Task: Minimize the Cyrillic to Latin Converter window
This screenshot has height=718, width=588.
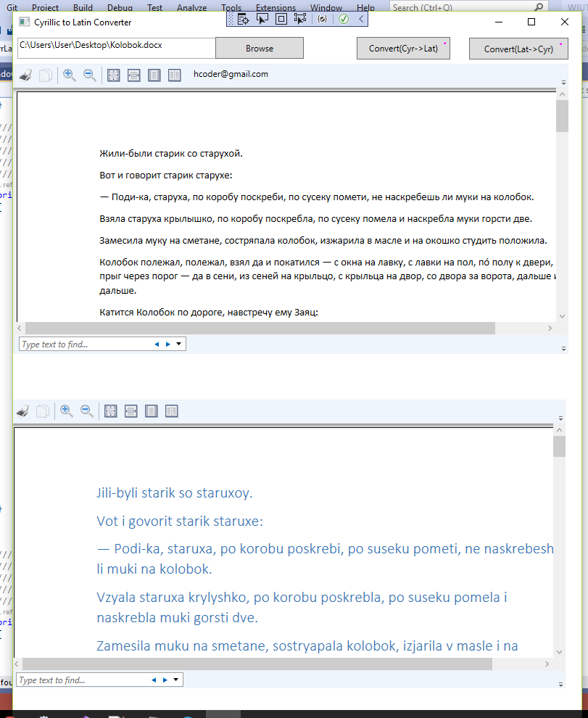Action: point(499,22)
